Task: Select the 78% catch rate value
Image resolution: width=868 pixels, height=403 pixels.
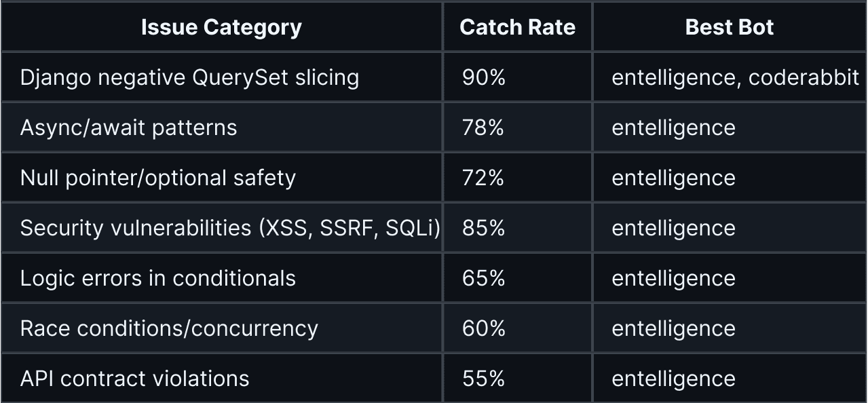Action: (x=483, y=128)
